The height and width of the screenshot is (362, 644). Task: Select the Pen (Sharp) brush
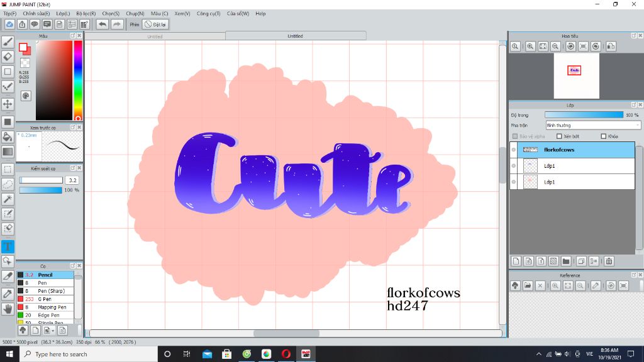pos(45,291)
